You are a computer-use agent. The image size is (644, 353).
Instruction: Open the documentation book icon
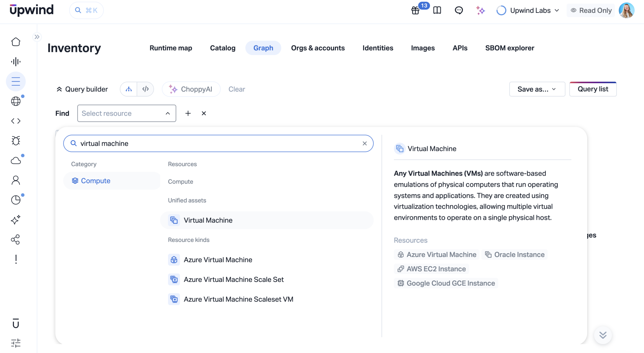(x=437, y=10)
